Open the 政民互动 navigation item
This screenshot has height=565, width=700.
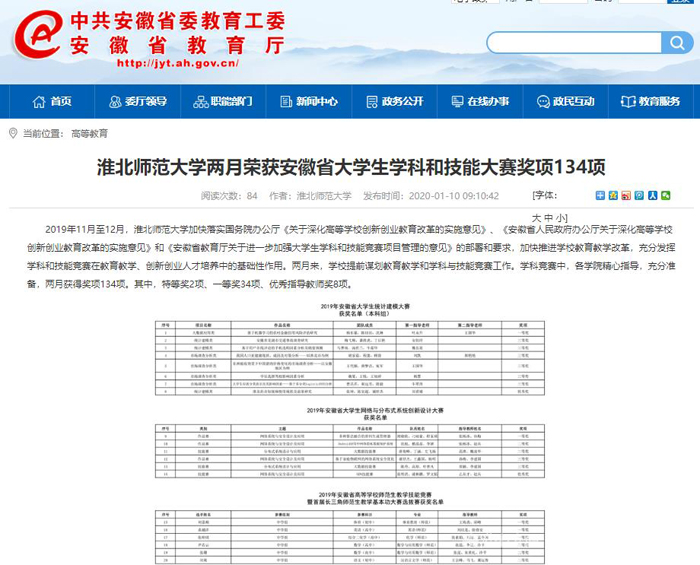(x=566, y=101)
